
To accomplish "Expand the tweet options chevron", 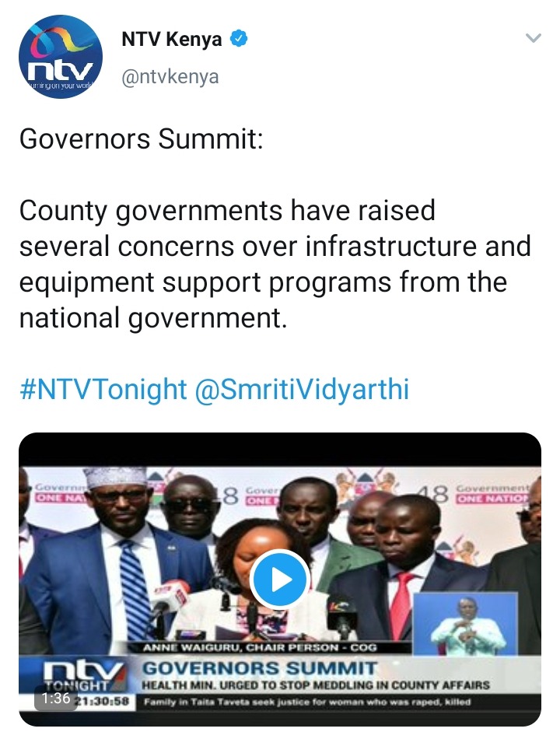I will pyautogui.click(x=533, y=38).
